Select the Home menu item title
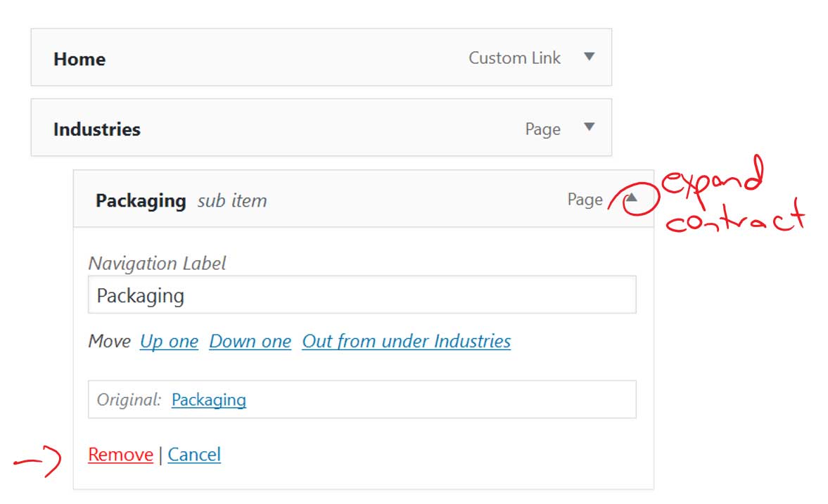 [79, 59]
